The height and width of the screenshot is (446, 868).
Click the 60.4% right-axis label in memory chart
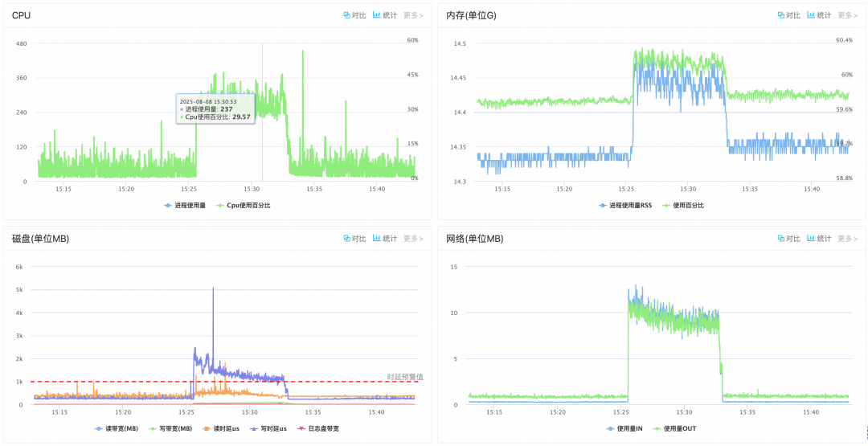pyautogui.click(x=844, y=40)
